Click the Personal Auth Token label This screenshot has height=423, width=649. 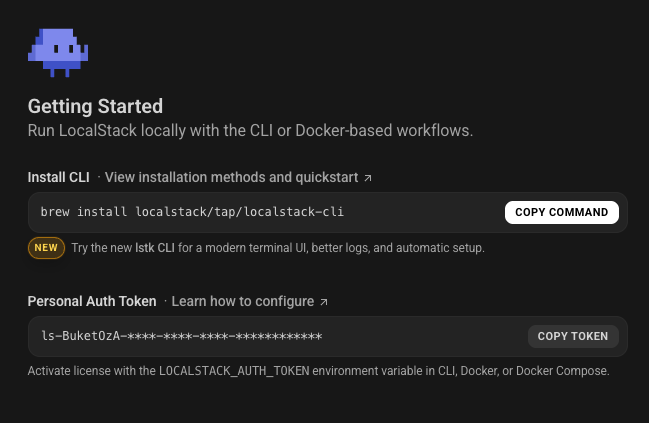click(92, 301)
